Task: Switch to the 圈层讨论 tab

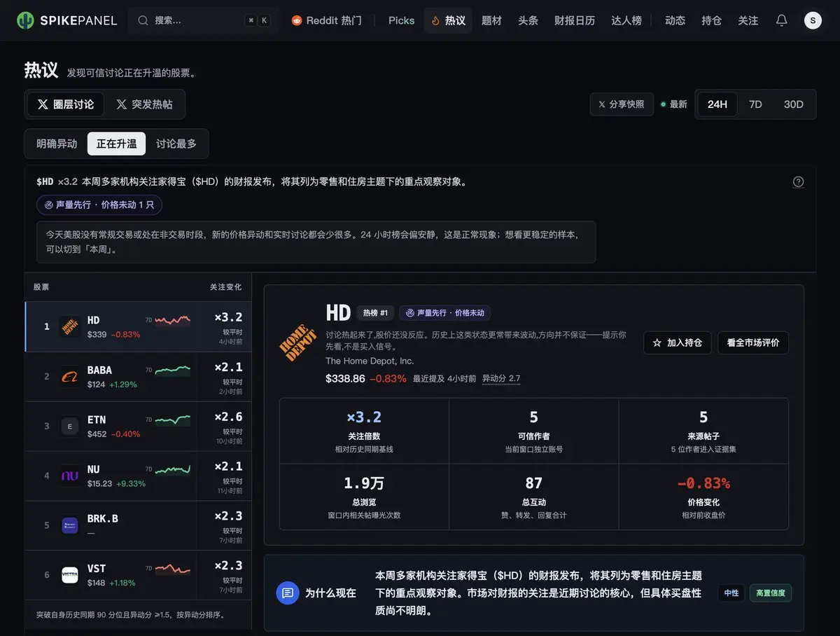Action: [66, 104]
